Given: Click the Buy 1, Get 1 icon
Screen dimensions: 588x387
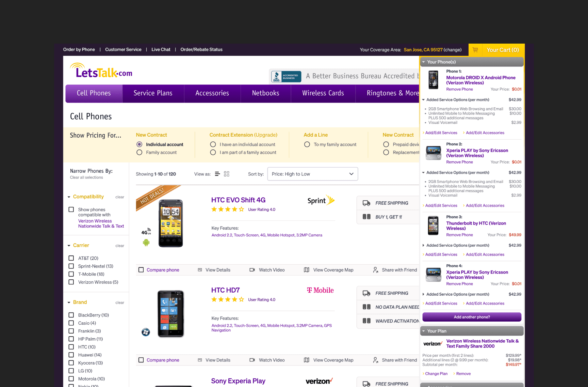Looking at the screenshot, I should point(366,217).
